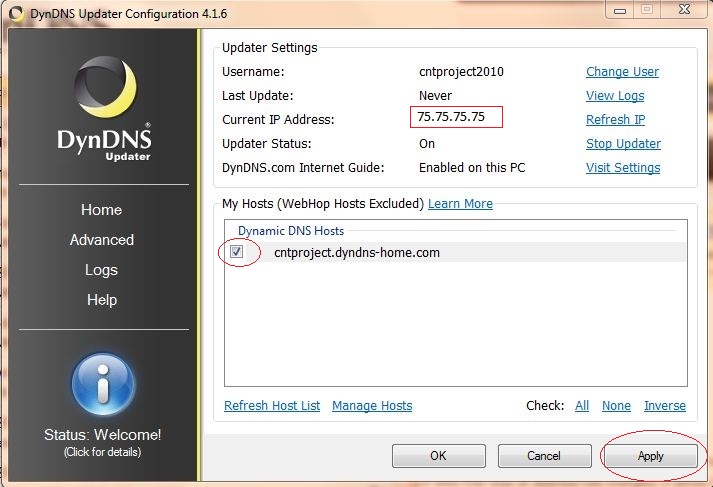Viewport: 713px width, 487px height.
Task: Select the cntproject.dyndns-home.com host row
Action: click(455, 252)
